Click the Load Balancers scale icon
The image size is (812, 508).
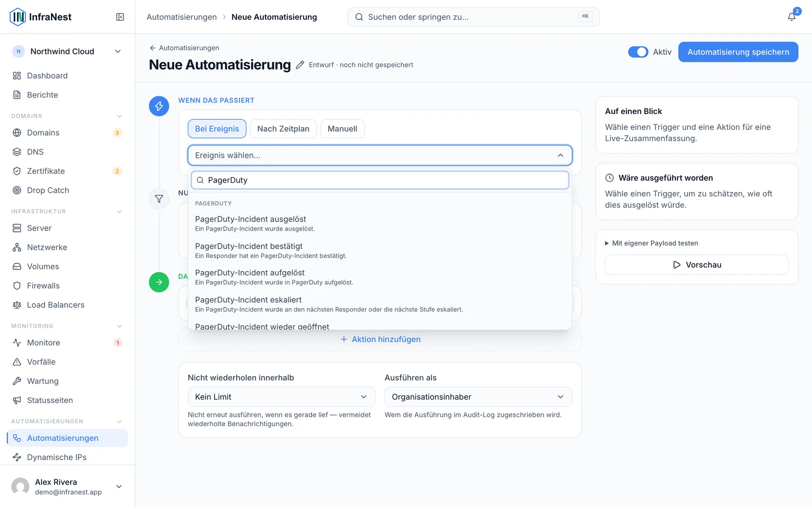click(17, 305)
